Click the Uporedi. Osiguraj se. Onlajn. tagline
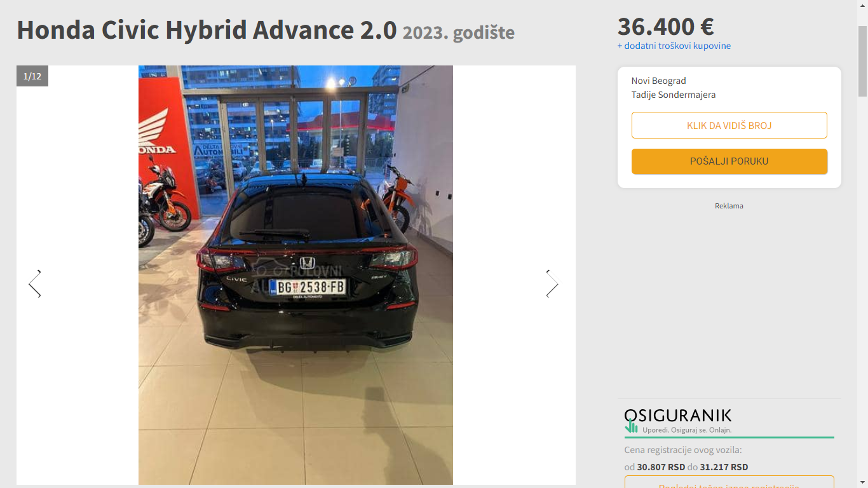This screenshot has width=868, height=488. (687, 430)
